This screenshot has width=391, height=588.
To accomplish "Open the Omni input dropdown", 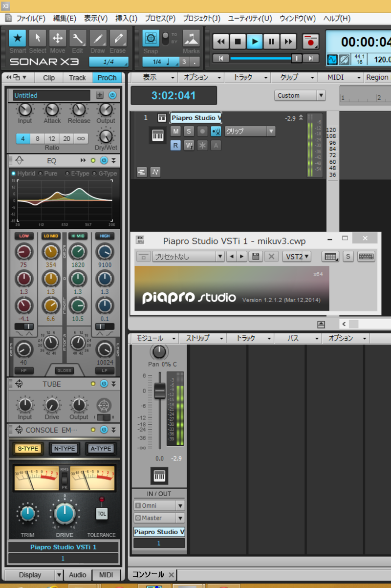I will [159, 506].
